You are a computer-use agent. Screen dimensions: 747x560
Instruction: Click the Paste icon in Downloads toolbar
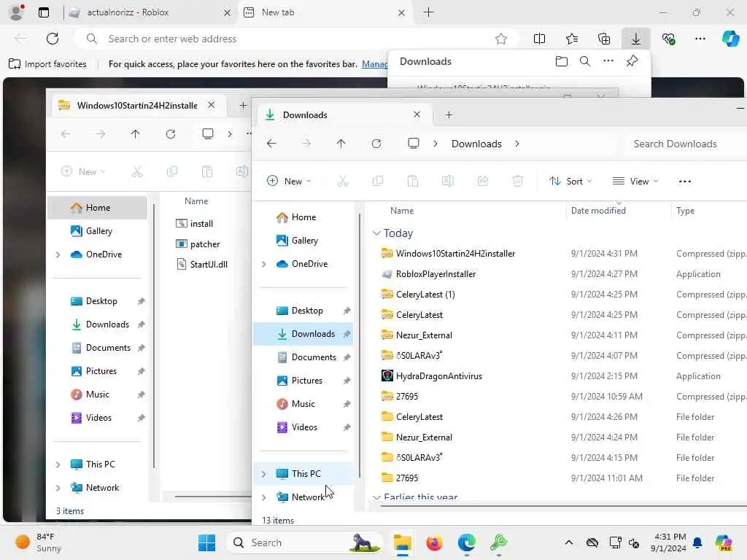[413, 181]
